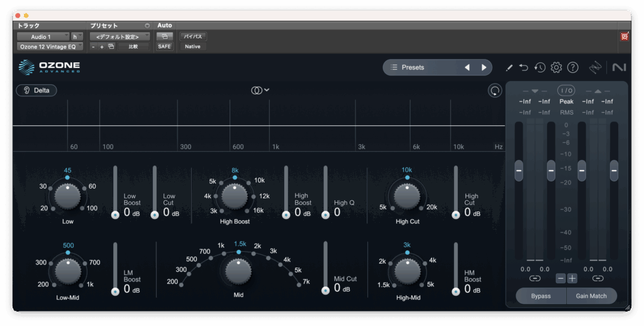Click the undo arrow icon

[524, 67]
